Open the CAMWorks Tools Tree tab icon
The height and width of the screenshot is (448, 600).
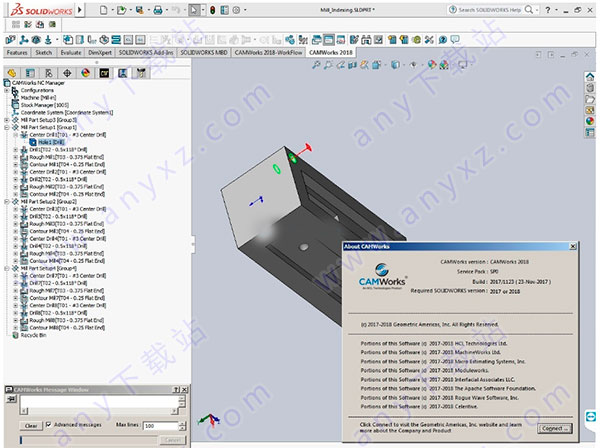pyautogui.click(x=141, y=73)
